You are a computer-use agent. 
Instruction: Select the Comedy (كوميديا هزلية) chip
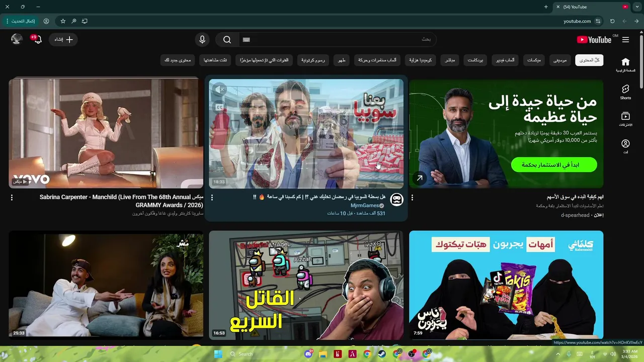[420, 60]
